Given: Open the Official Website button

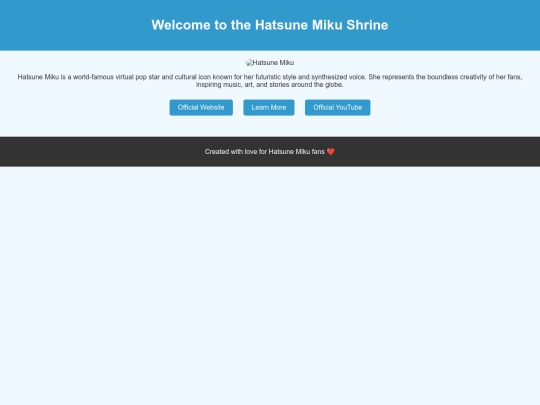Looking at the screenshot, I should 201,107.
